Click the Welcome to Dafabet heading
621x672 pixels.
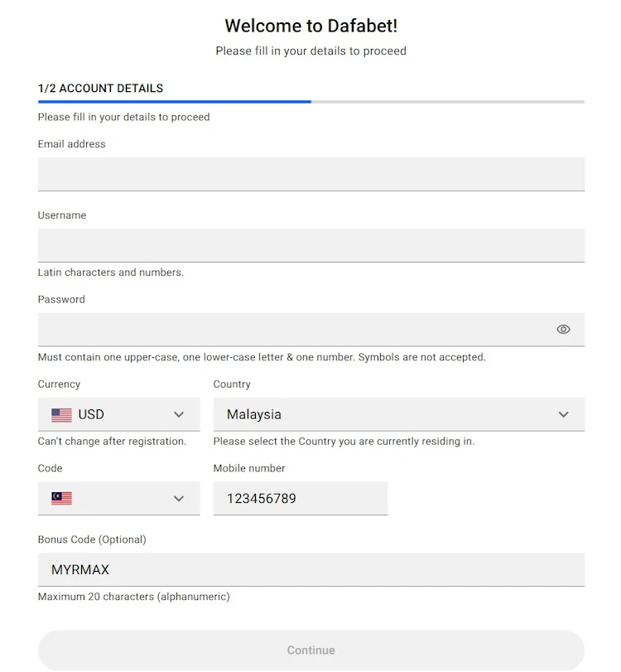tap(310, 26)
